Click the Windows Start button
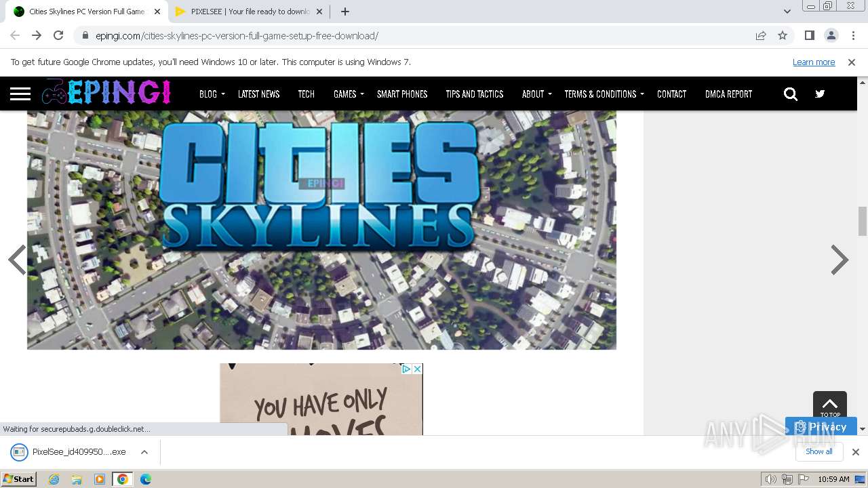This screenshot has width=868, height=488. (19, 479)
